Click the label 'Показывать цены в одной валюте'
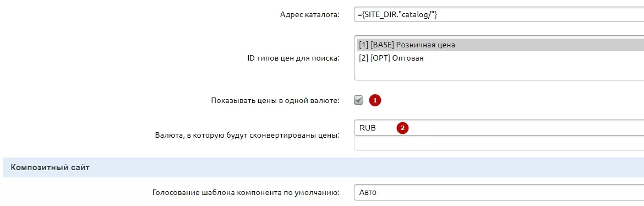Image resolution: width=644 pixels, height=206 pixels. (x=275, y=101)
